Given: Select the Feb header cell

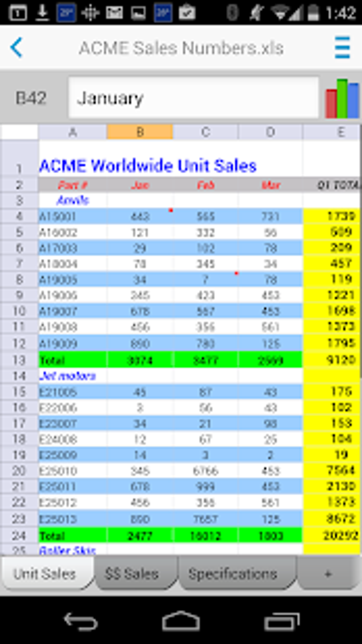Looking at the screenshot, I should tap(206, 185).
